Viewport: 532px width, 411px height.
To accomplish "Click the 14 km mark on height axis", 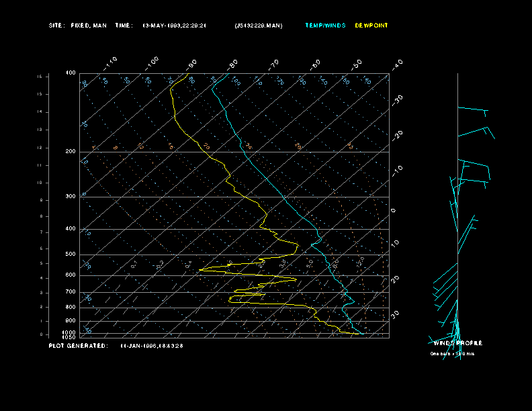I will pos(40,112).
